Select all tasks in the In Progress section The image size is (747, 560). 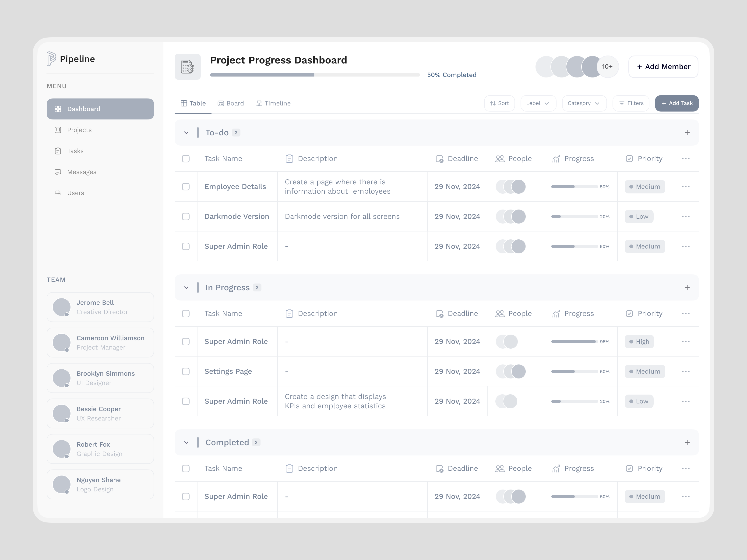click(186, 314)
